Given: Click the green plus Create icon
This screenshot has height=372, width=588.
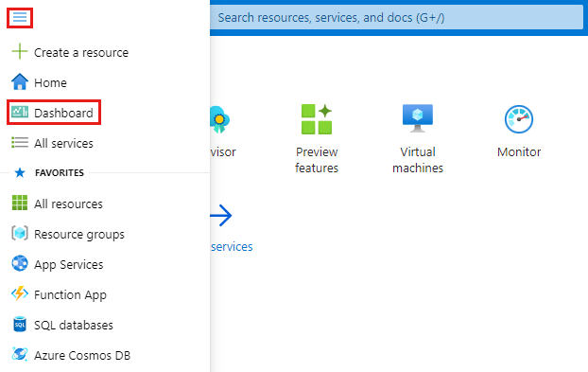Looking at the screenshot, I should [20, 51].
